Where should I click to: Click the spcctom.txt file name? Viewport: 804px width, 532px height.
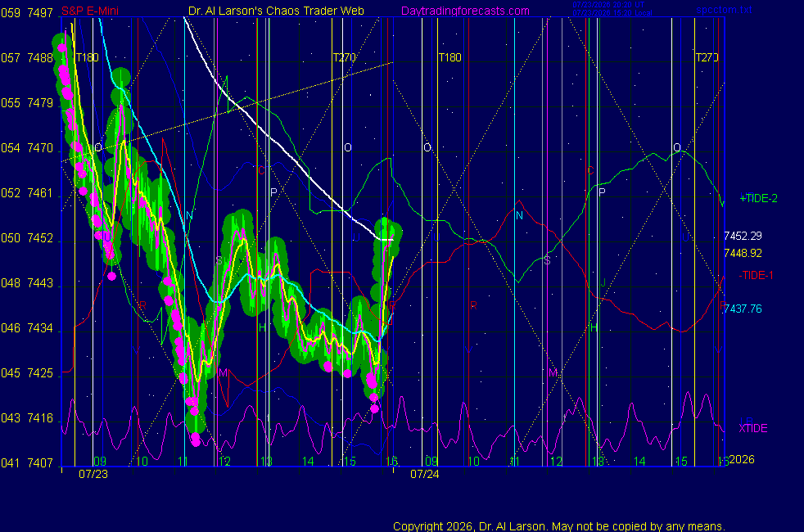pyautogui.click(x=724, y=10)
